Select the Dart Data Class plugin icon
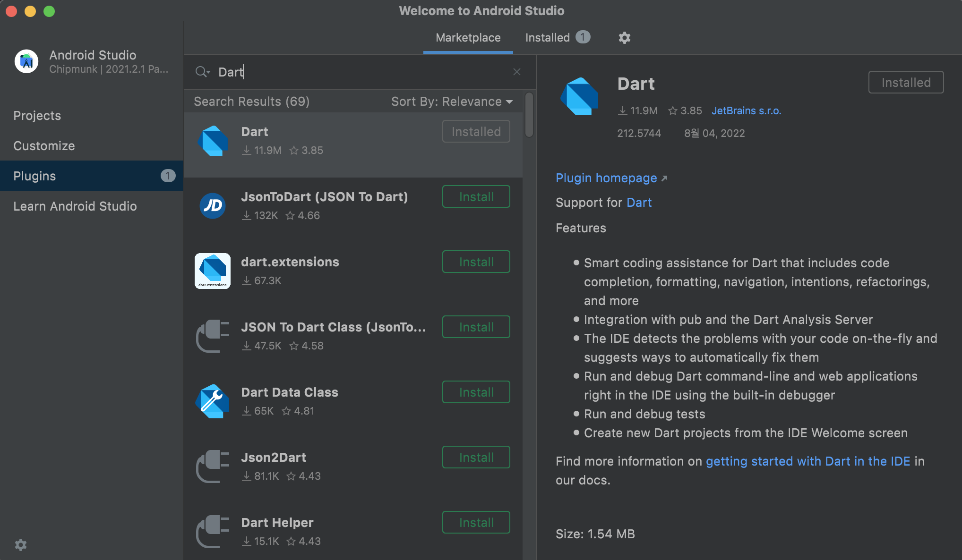Viewport: 962px width, 560px height. [x=213, y=401]
